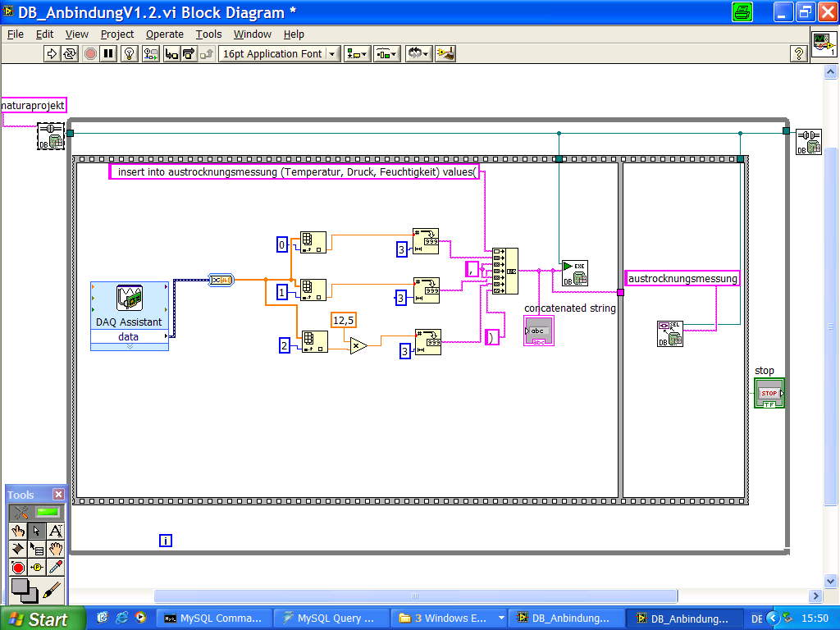840x630 pixels.
Task: Toggle Retain Wire Values button
Action: 151,53
